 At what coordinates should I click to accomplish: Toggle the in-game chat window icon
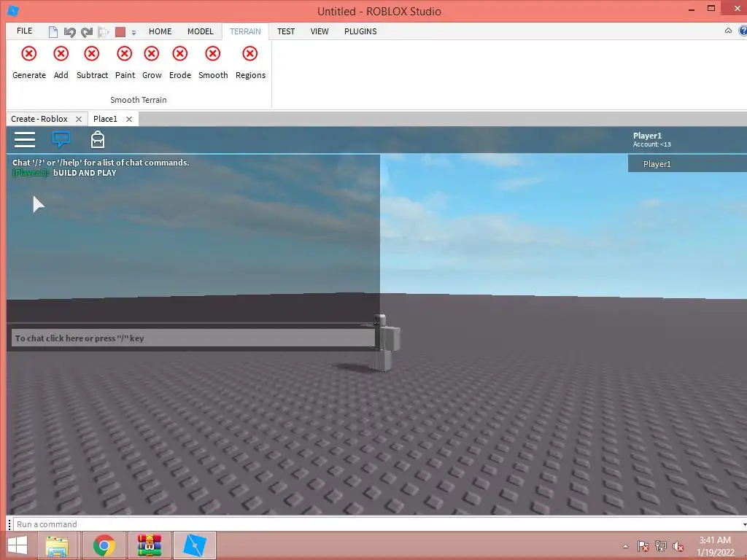(x=61, y=139)
